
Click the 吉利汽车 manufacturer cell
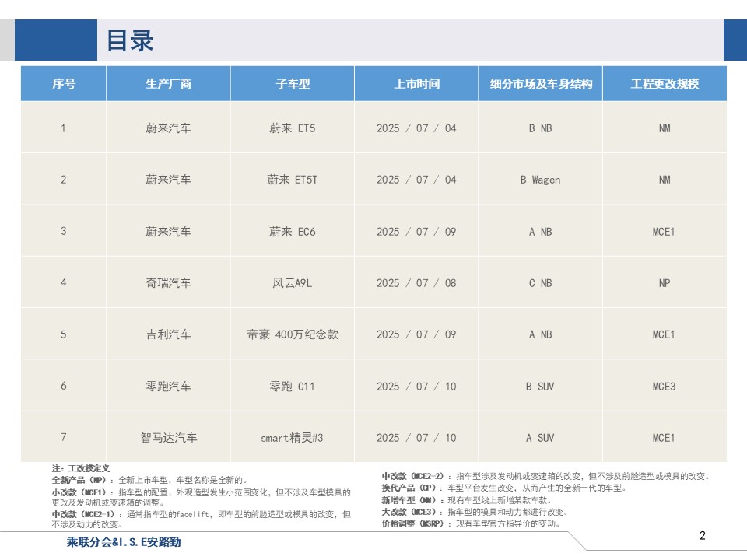point(168,334)
